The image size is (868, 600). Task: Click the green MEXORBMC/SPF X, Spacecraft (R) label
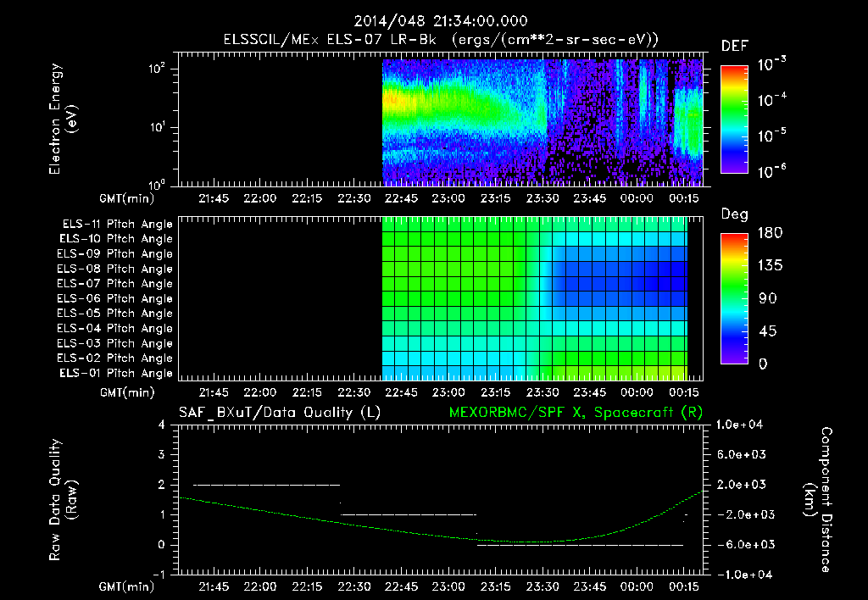[x=576, y=413]
